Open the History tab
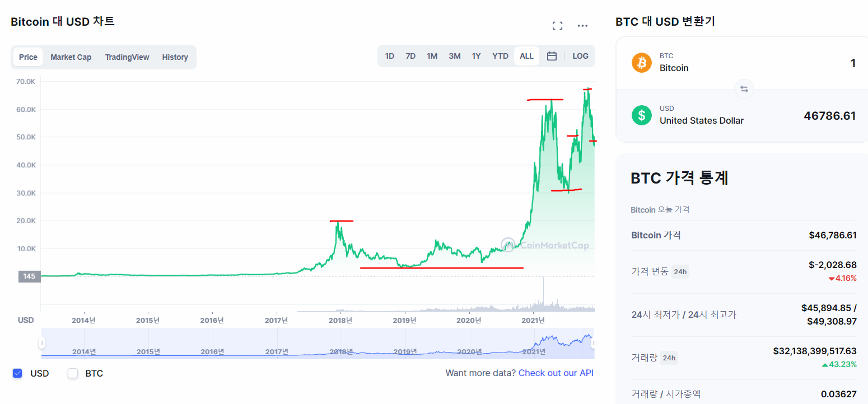Screen dimensions: 868x404 175,57
